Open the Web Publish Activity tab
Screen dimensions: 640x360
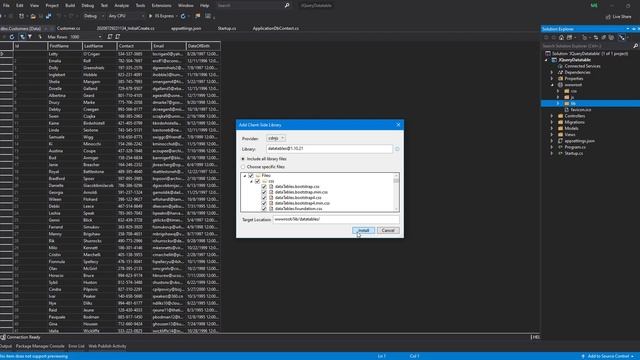tap(107, 346)
